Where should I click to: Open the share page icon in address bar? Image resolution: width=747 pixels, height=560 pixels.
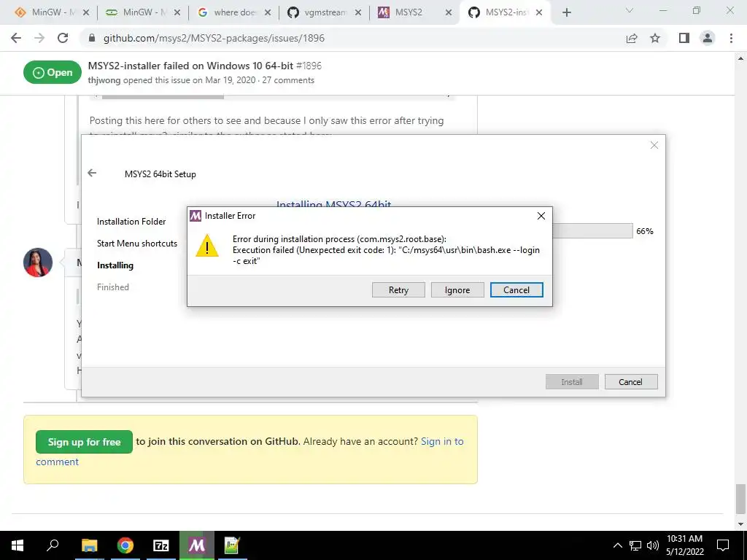tap(632, 38)
